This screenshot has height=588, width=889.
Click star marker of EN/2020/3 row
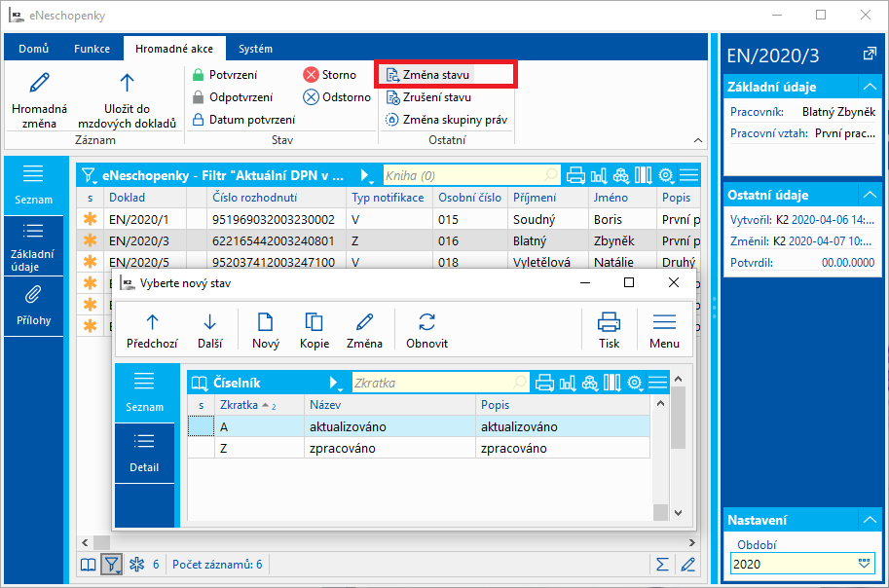[90, 240]
